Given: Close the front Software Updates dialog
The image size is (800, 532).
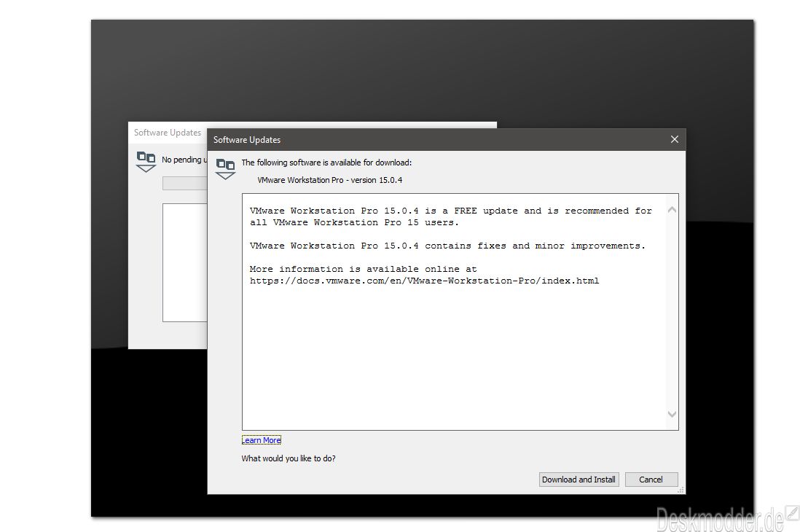Looking at the screenshot, I should click(x=675, y=139).
